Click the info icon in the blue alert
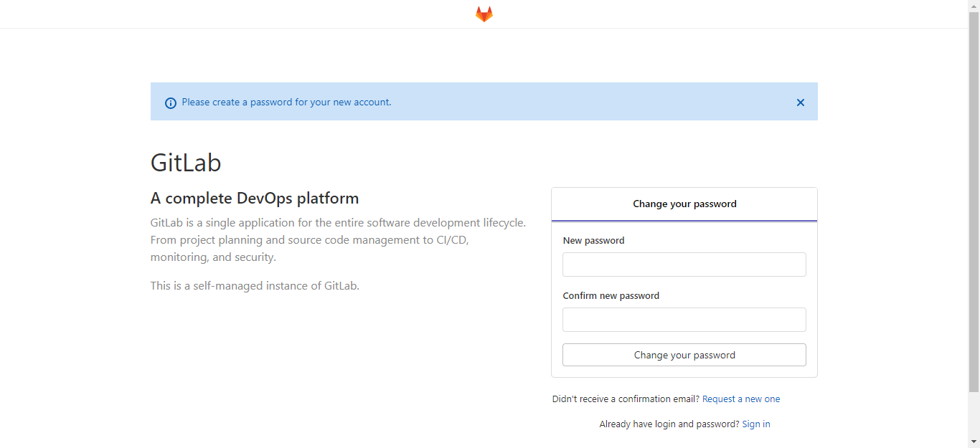980x448 pixels. pyautogui.click(x=170, y=103)
